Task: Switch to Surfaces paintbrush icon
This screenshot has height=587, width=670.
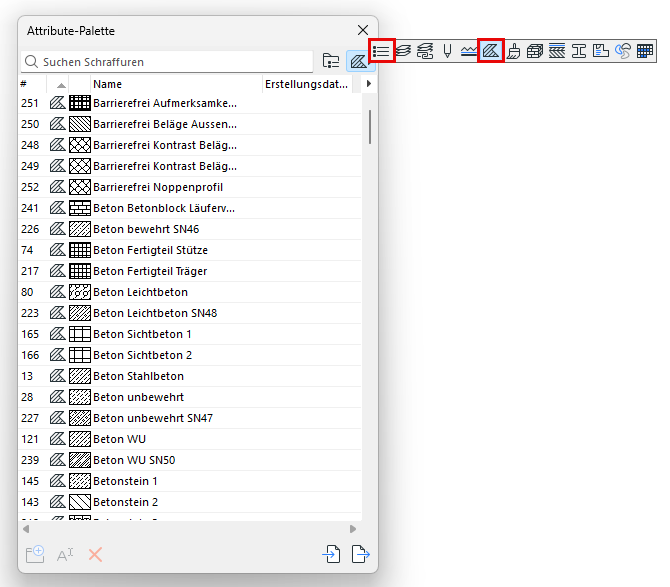Action: point(514,51)
